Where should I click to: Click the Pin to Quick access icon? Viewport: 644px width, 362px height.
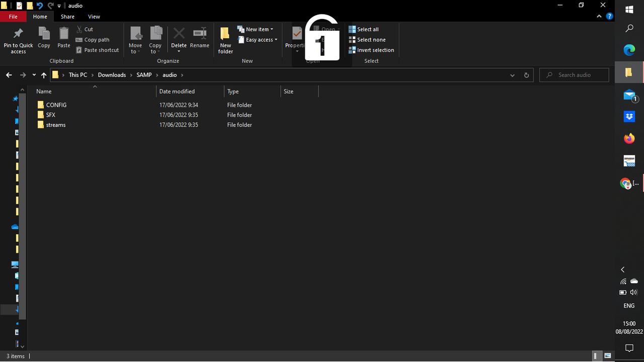coord(18,34)
